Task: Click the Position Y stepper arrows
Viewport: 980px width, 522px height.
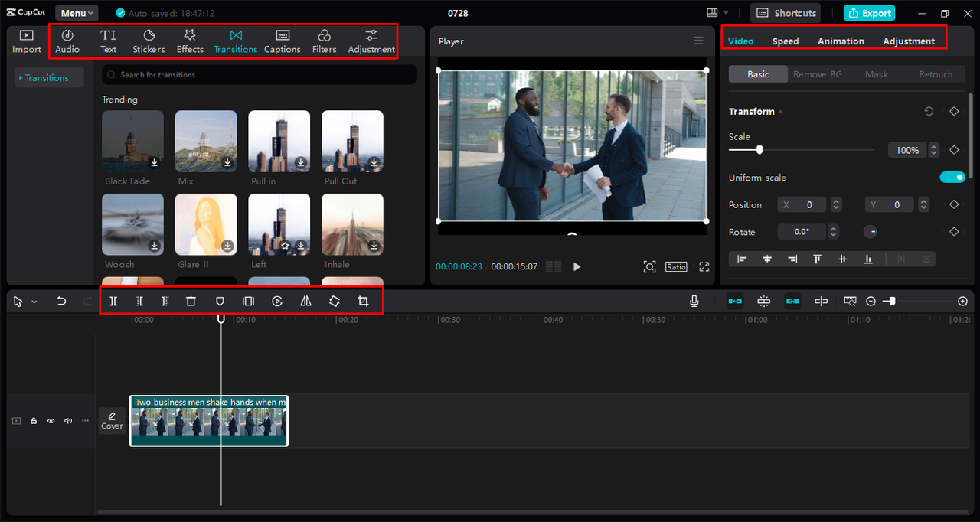Action: pos(924,204)
